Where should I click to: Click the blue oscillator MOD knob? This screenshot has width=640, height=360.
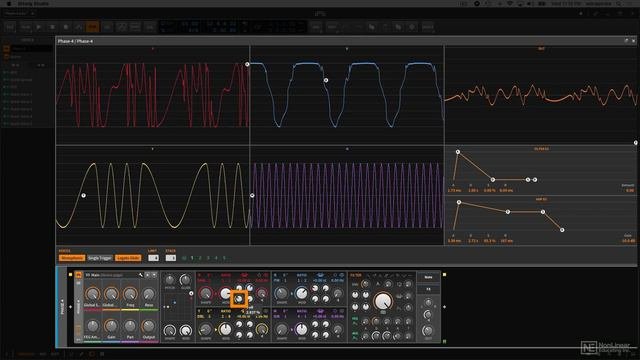[301, 293]
